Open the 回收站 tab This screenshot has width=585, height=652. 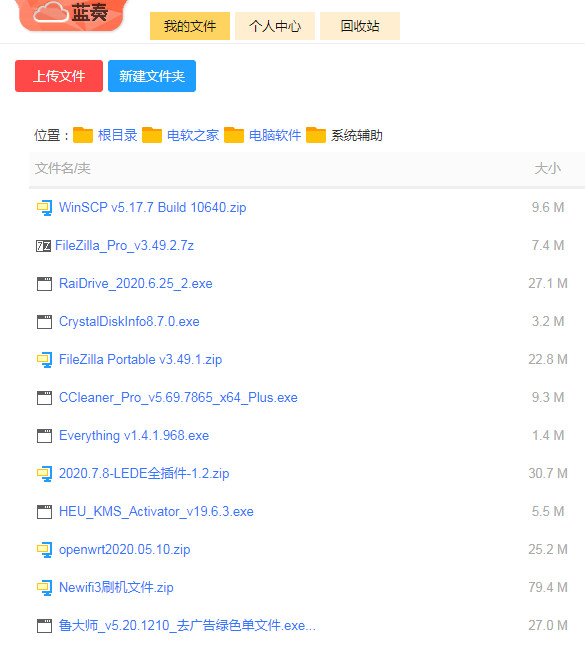click(x=360, y=26)
